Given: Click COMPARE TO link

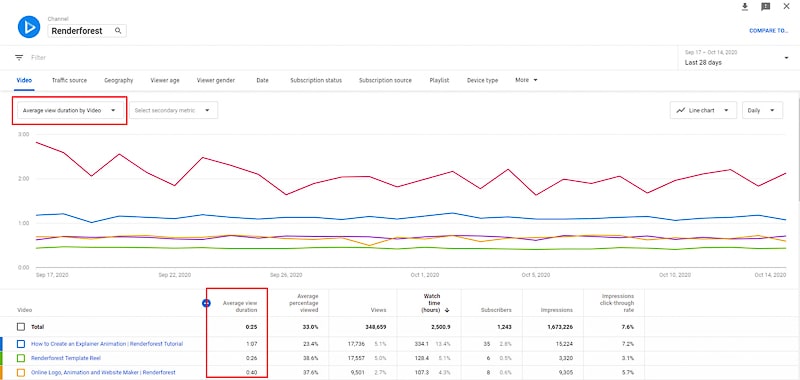Looking at the screenshot, I should tap(769, 31).
